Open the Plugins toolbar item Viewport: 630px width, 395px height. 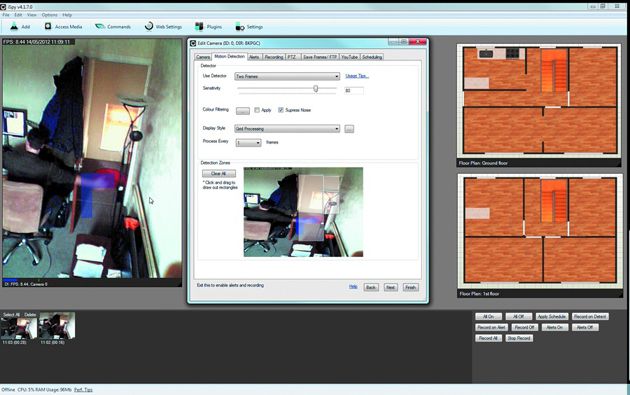[x=208, y=27]
